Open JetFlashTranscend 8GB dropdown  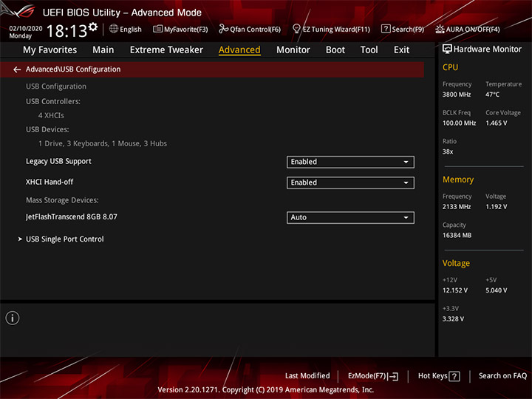pyautogui.click(x=350, y=217)
